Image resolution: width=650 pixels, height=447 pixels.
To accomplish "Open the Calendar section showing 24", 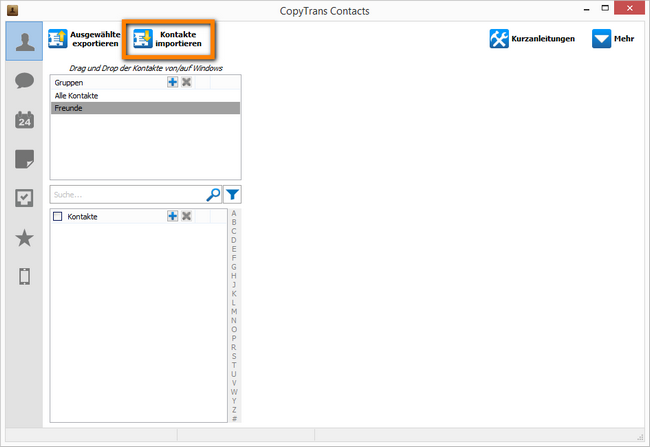I will 24,120.
